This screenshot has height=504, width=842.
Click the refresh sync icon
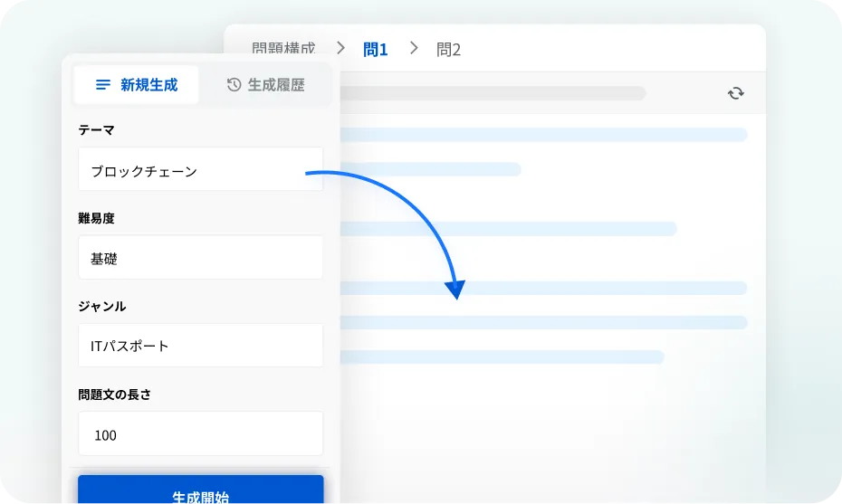coord(736,93)
